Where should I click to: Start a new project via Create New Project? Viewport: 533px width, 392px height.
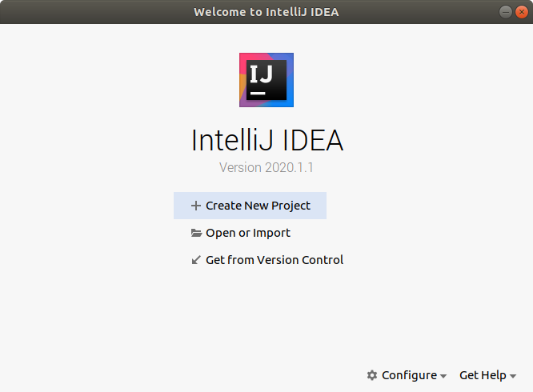[258, 206]
